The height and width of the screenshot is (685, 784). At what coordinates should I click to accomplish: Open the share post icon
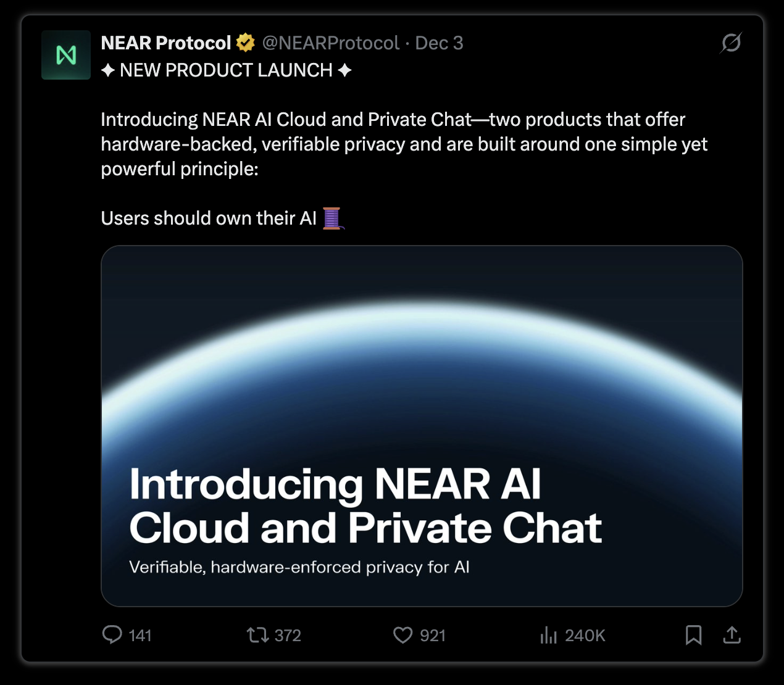pos(732,635)
